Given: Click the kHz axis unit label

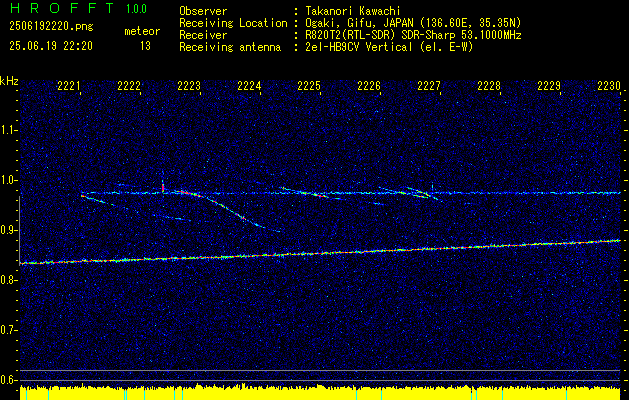Looking at the screenshot, I should 9,81.
